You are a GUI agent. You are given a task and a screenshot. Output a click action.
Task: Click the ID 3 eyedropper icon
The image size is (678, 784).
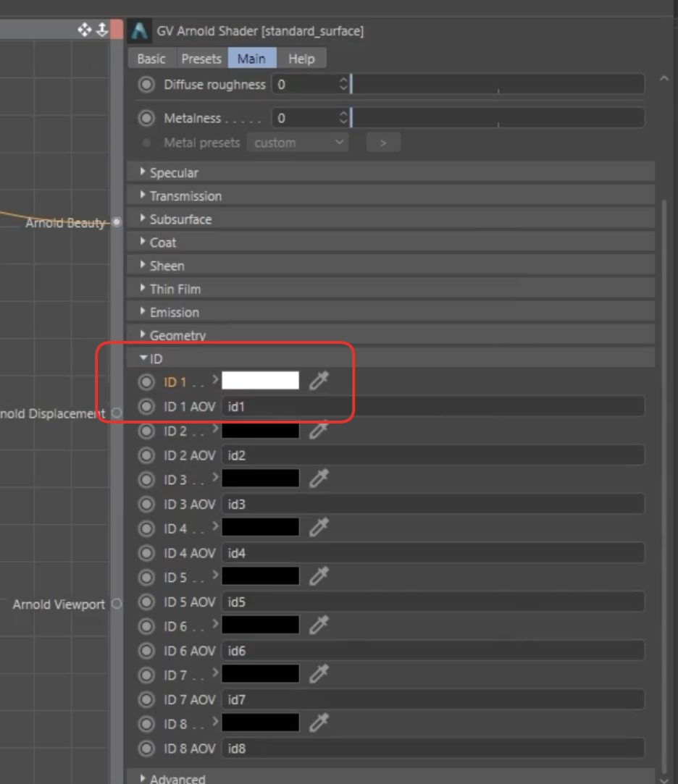tap(319, 479)
